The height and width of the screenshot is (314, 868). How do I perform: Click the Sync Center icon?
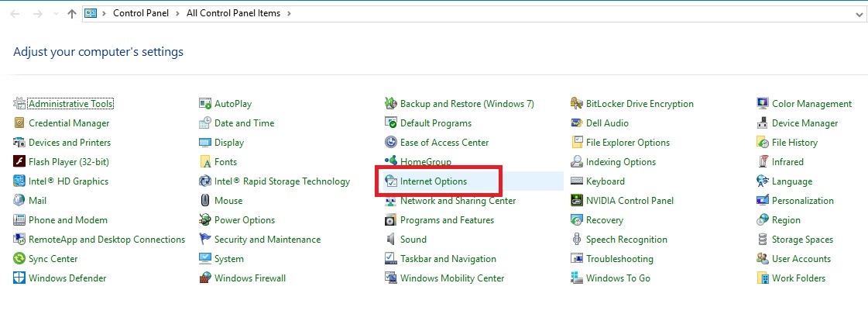tap(19, 259)
